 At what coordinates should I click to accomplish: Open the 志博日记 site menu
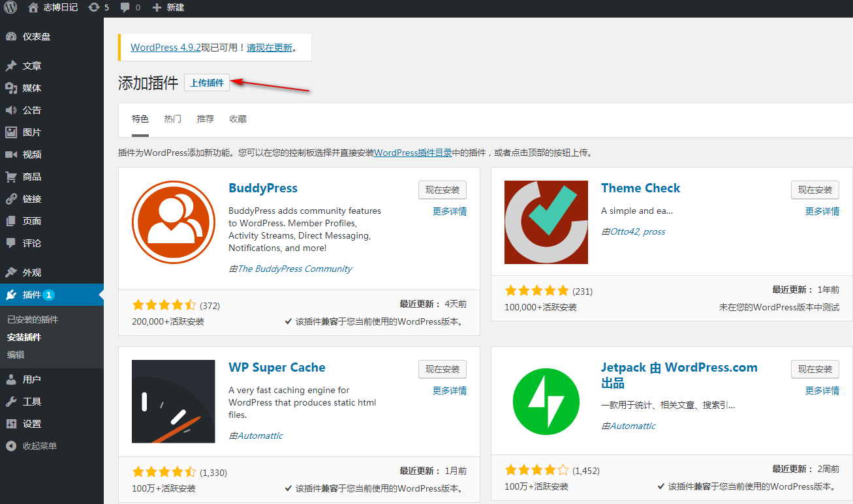54,8
